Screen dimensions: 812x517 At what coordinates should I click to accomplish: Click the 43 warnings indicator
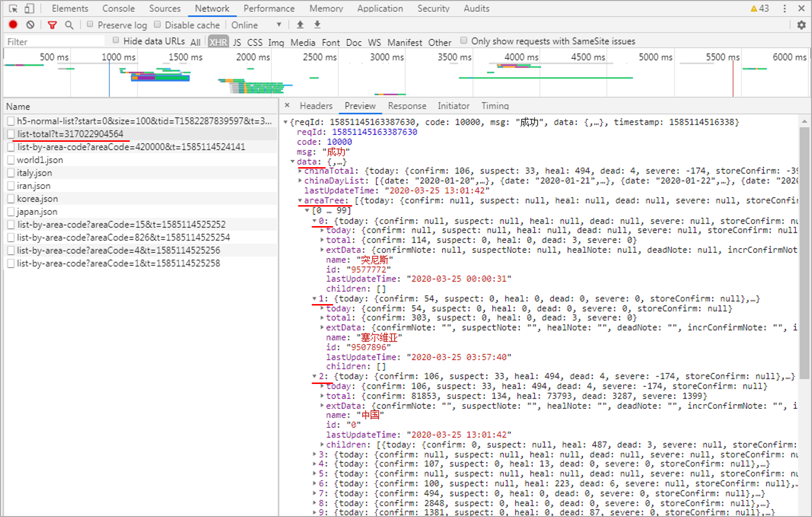click(x=759, y=8)
